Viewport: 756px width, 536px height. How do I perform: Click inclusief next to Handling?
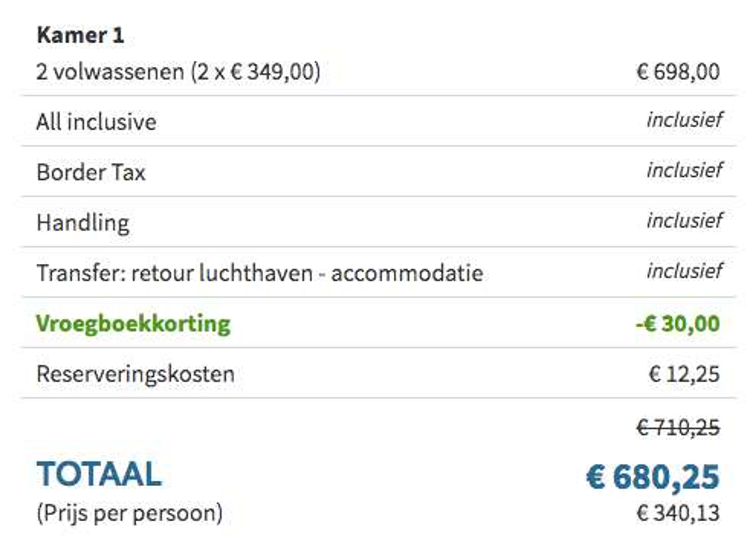point(684,221)
